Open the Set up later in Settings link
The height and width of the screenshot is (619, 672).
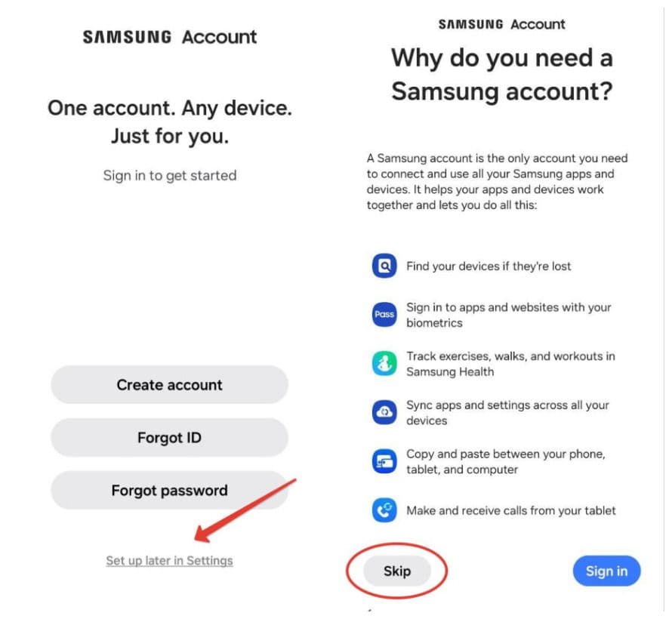(x=169, y=561)
